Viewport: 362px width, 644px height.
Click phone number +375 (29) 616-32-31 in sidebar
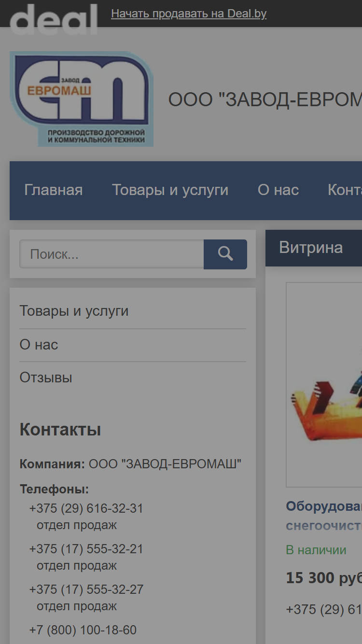coord(86,509)
